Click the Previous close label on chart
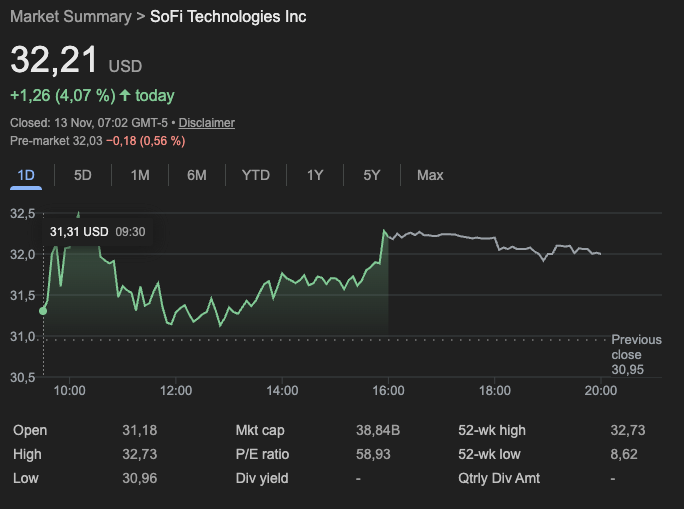684x509 pixels. [x=636, y=347]
